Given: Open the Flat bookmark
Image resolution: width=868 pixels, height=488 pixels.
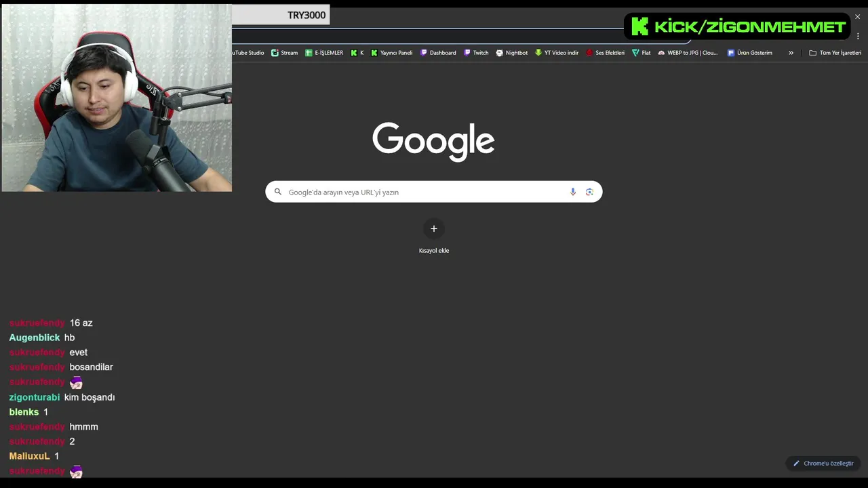Looking at the screenshot, I should coord(641,53).
